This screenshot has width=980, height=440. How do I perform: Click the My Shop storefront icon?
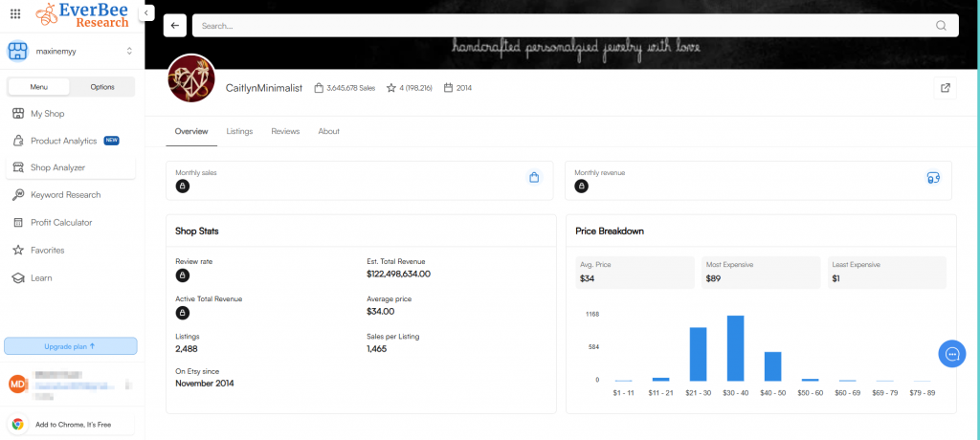19,114
